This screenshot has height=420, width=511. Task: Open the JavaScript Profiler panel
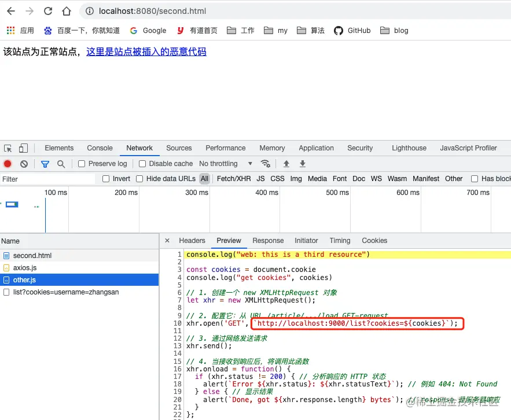click(468, 148)
